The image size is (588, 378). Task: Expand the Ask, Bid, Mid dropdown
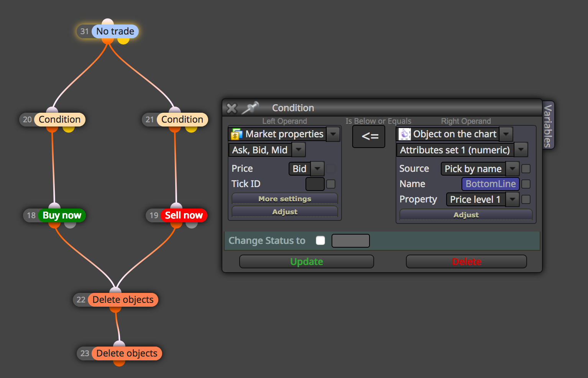point(299,150)
